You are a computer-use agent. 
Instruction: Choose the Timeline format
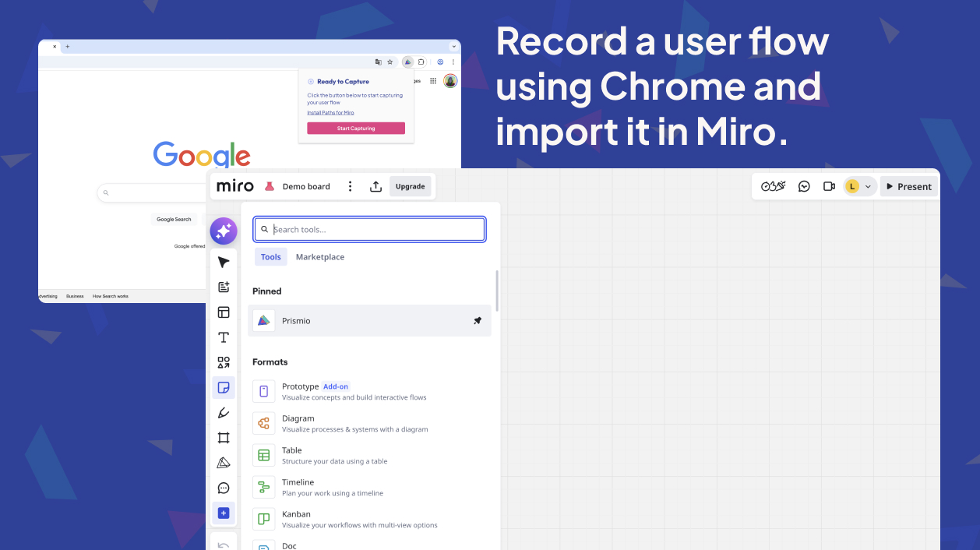369,487
